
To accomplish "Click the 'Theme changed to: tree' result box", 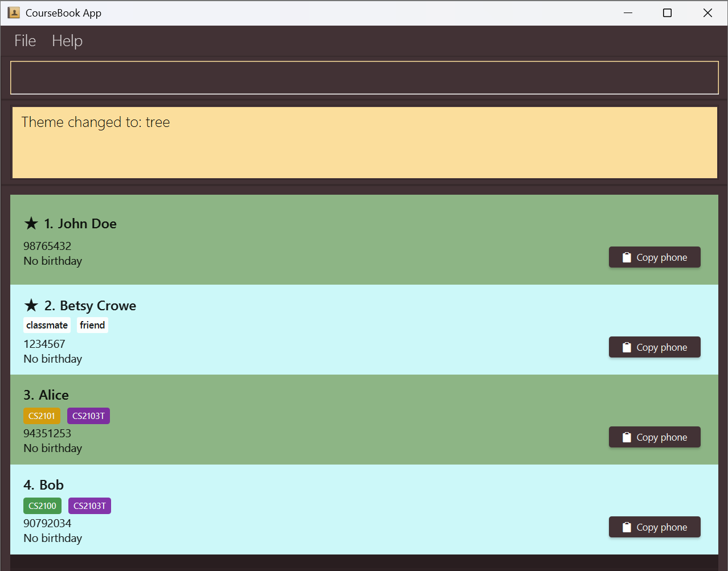I will point(364,142).
